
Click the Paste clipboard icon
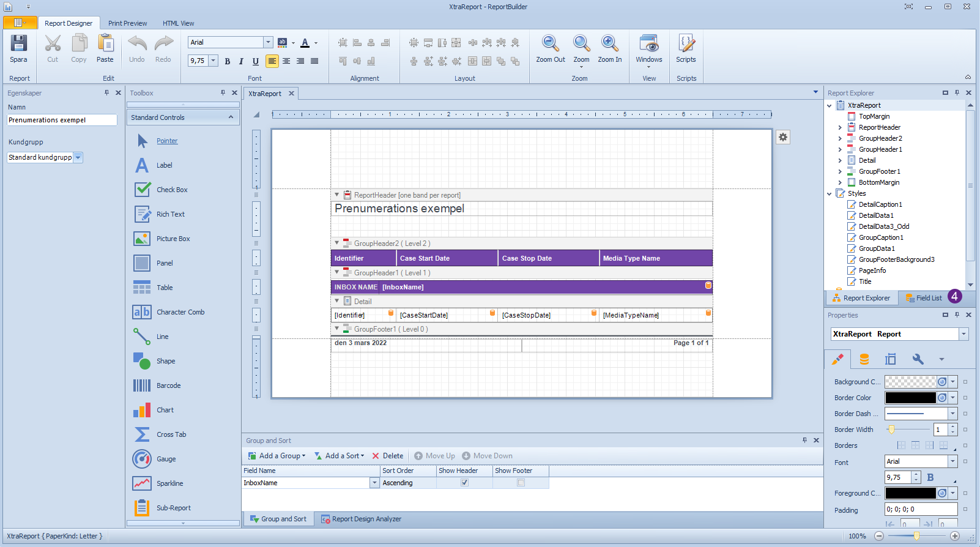(x=105, y=44)
